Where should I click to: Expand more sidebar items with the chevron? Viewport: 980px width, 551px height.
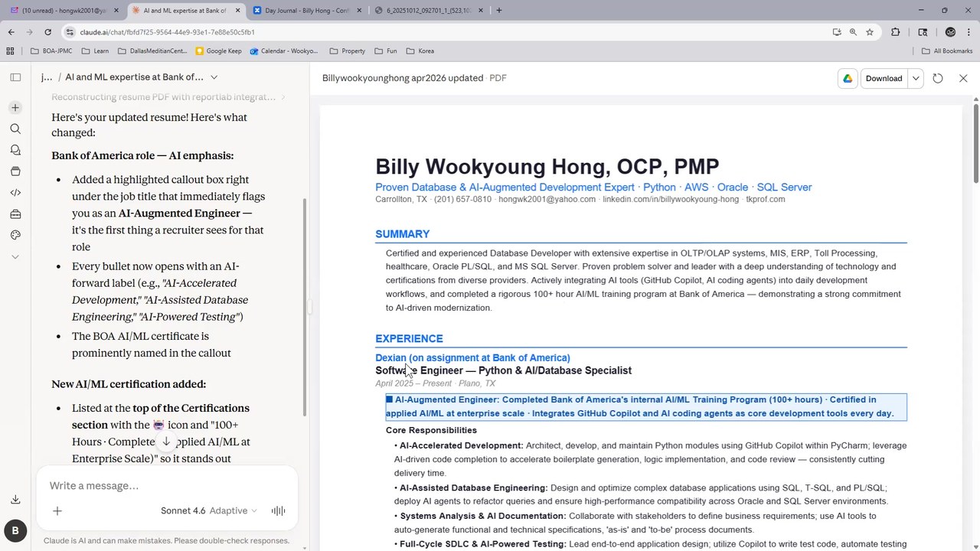click(15, 256)
